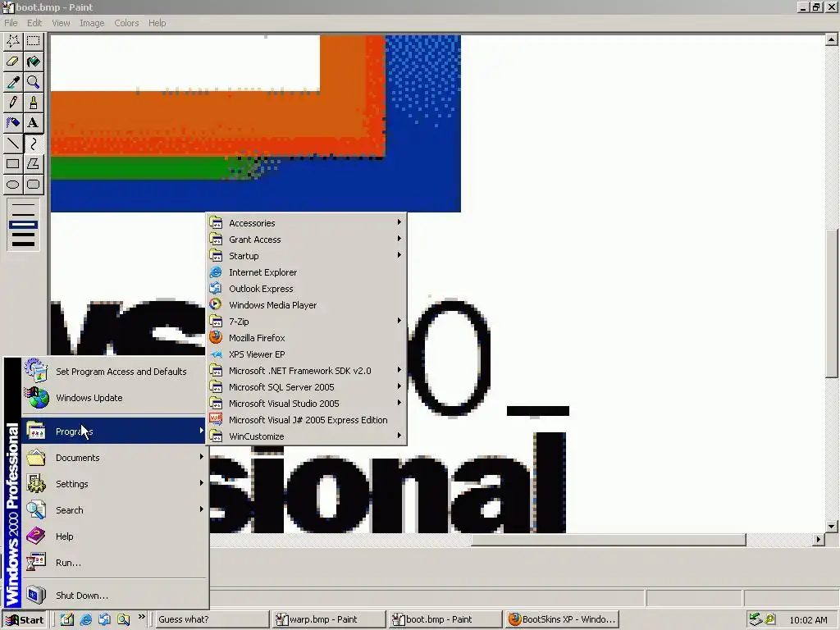Select the Rectangle shape tool

13,164
